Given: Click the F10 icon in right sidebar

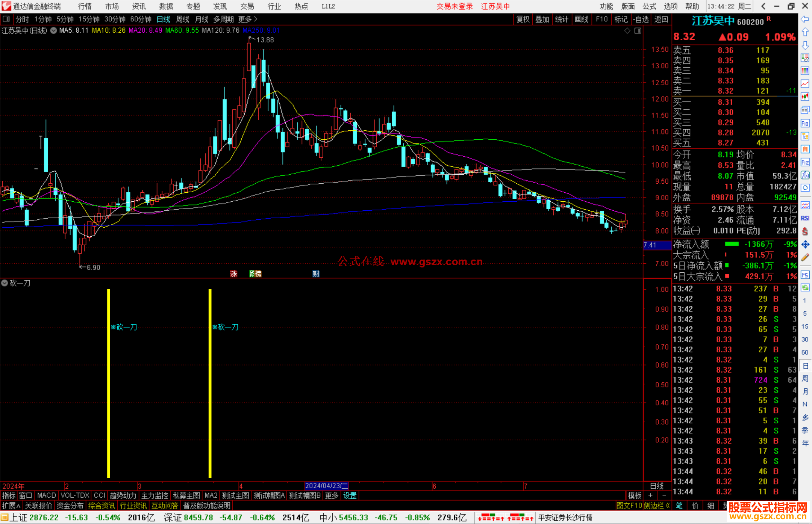Looking at the screenshot, I should pyautogui.click(x=804, y=124).
